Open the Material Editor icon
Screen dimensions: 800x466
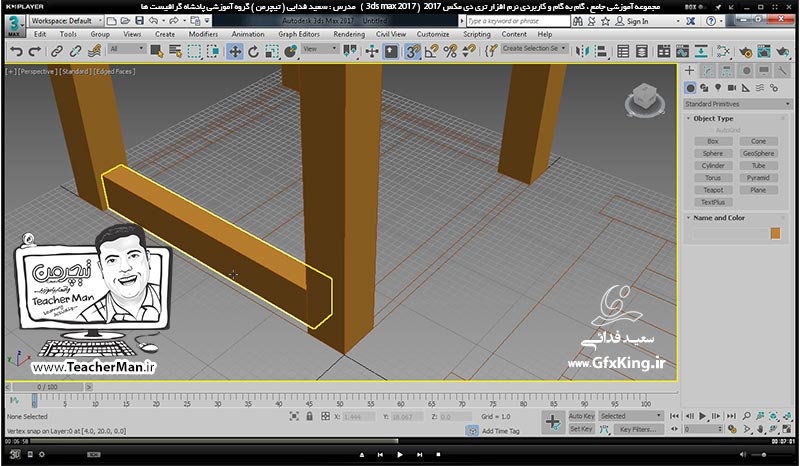(x=723, y=51)
